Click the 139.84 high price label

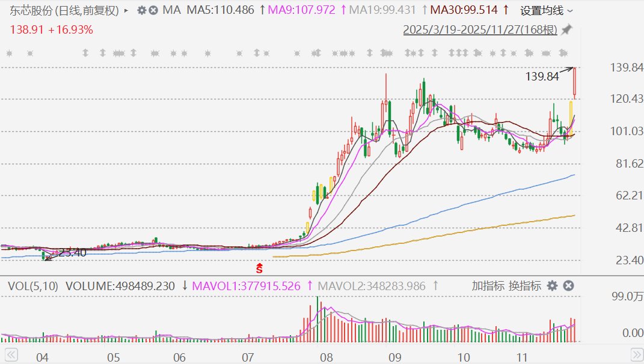point(542,76)
